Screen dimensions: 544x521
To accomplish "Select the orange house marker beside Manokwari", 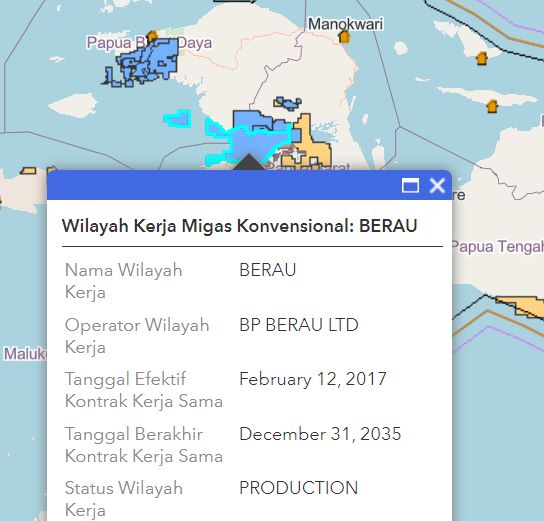I will click(x=344, y=36).
